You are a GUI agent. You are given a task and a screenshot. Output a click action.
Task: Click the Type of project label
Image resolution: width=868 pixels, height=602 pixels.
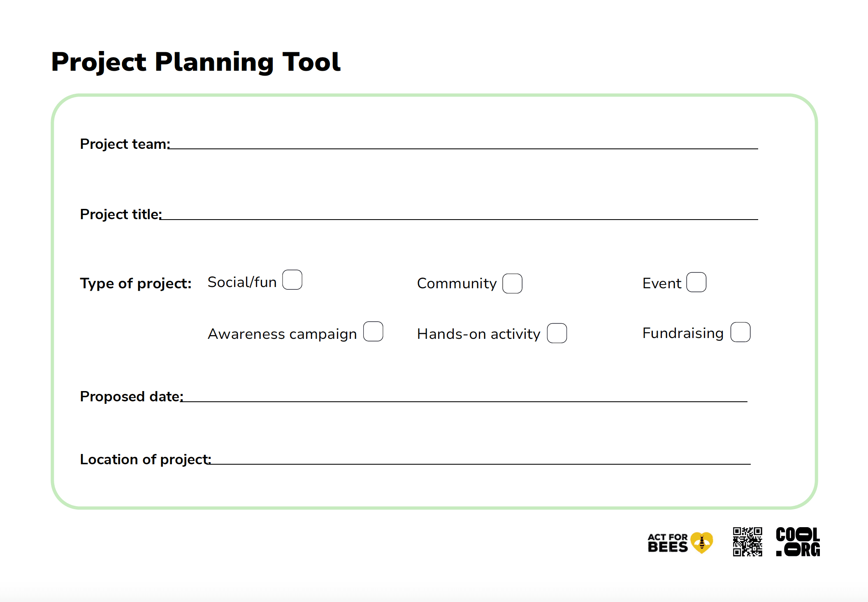pos(136,283)
